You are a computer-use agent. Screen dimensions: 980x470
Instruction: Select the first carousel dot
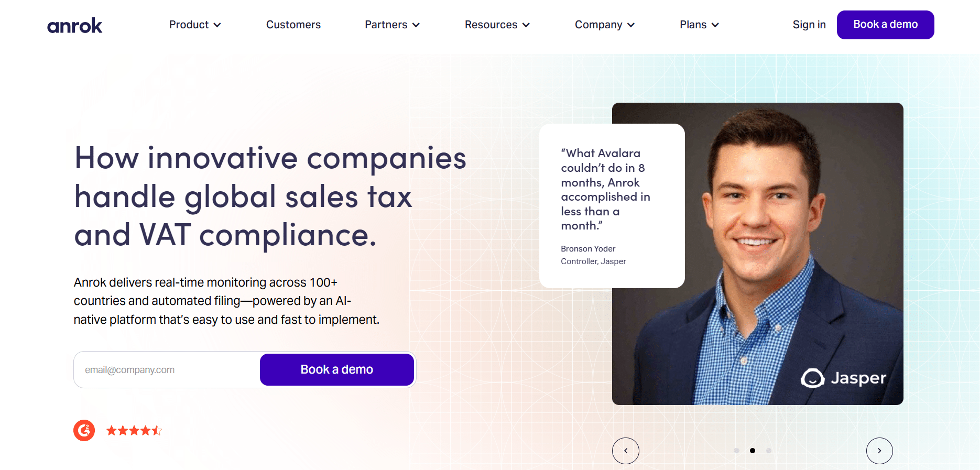pyautogui.click(x=736, y=451)
